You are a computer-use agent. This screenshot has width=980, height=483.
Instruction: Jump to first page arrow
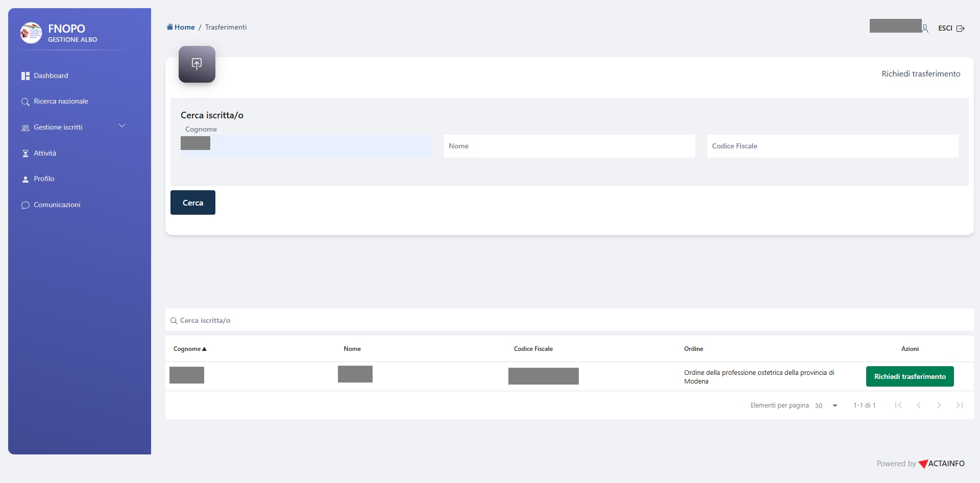click(x=898, y=405)
